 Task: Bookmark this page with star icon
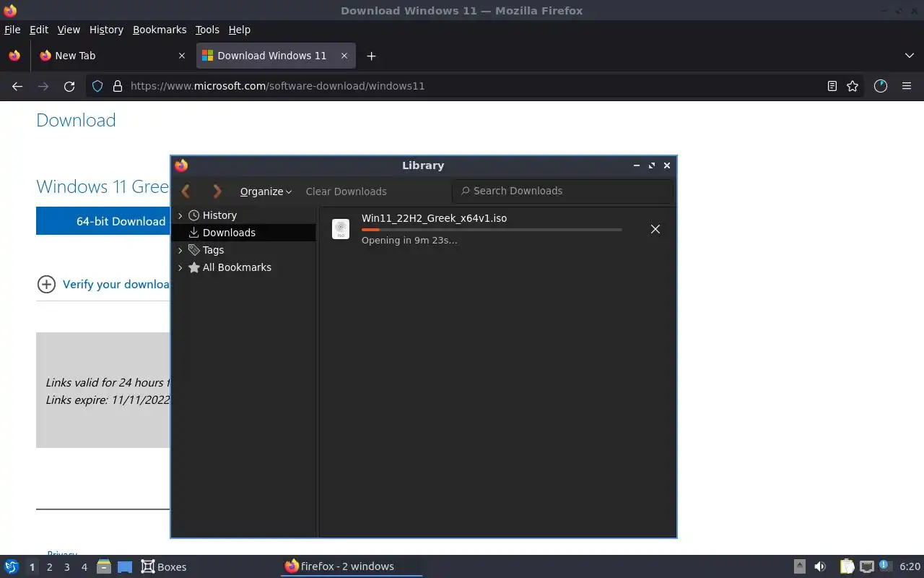coord(853,86)
